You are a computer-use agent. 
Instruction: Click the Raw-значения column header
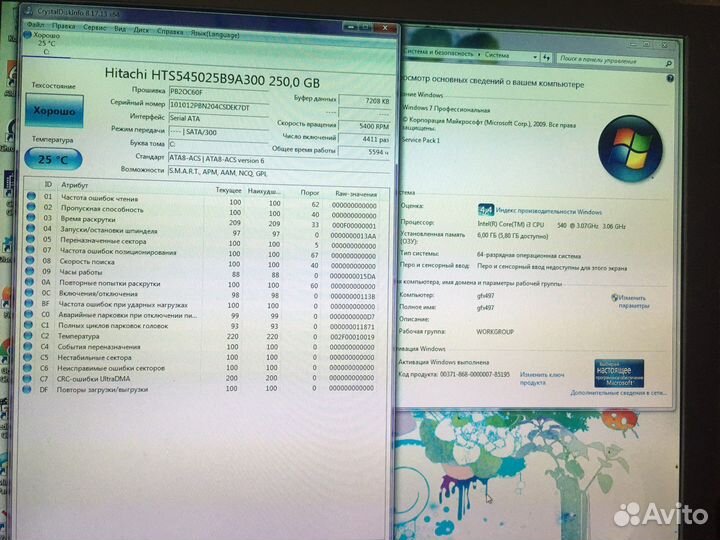tap(356, 194)
